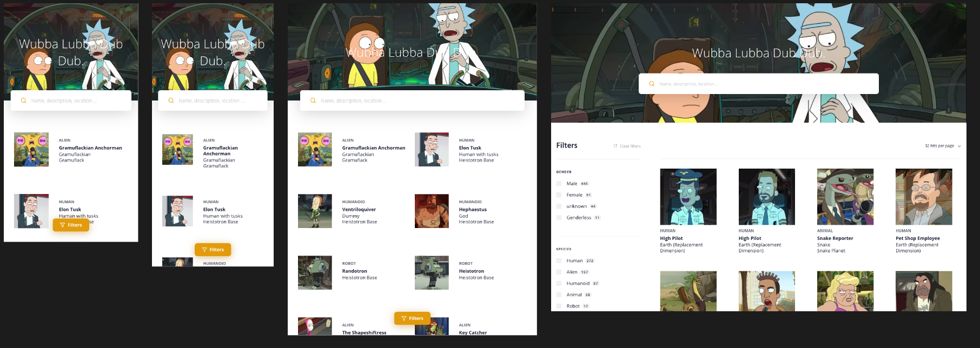Check the Female gender filter
The image size is (980, 348).
(559, 195)
